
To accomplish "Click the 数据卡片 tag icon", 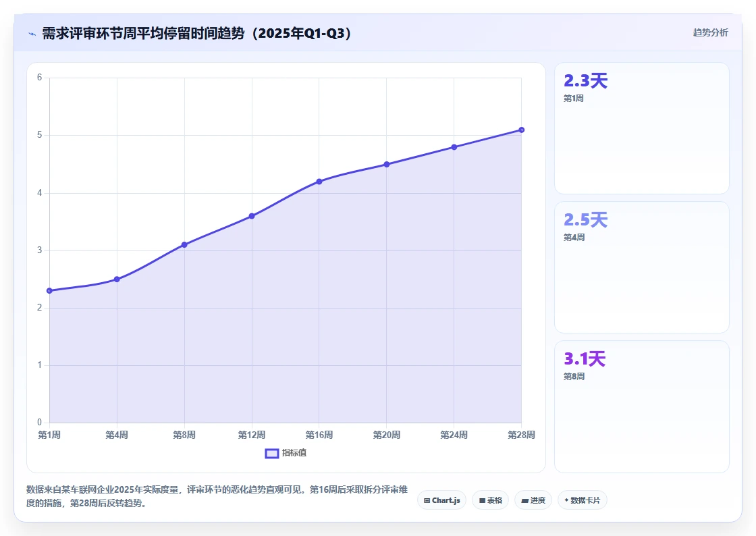I will [566, 500].
